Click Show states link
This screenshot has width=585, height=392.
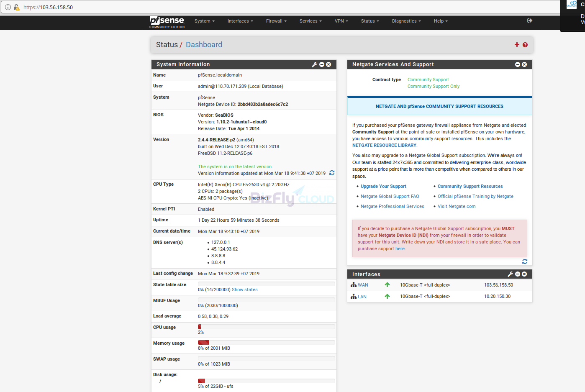(x=245, y=290)
